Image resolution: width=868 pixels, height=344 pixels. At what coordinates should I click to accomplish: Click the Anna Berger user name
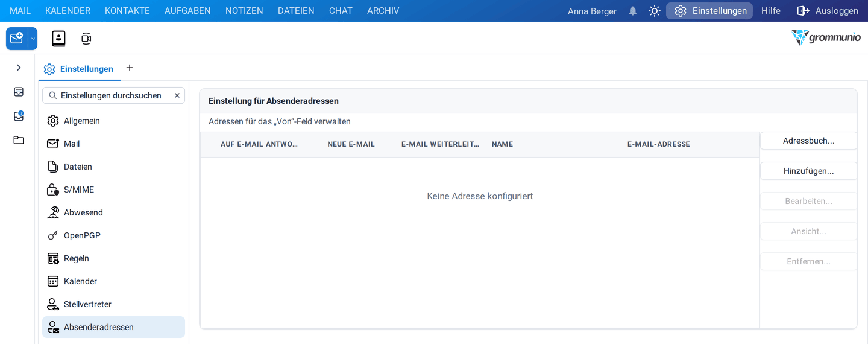click(592, 11)
